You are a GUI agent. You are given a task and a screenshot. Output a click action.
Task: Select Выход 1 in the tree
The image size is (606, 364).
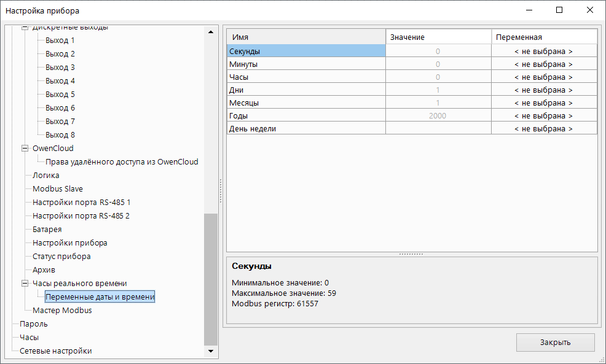(60, 41)
